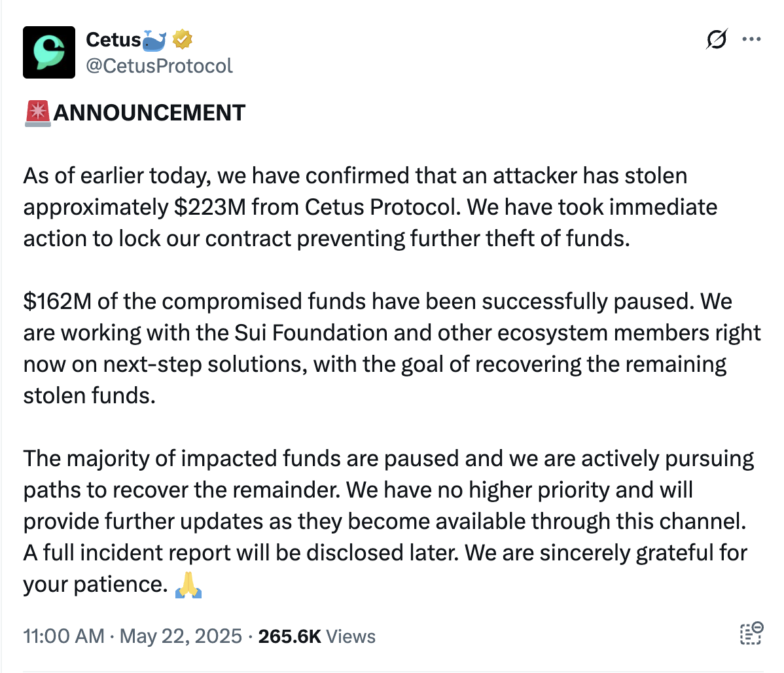The image size is (784, 673).
Task: Open the Grok explain icon
Action: point(716,40)
